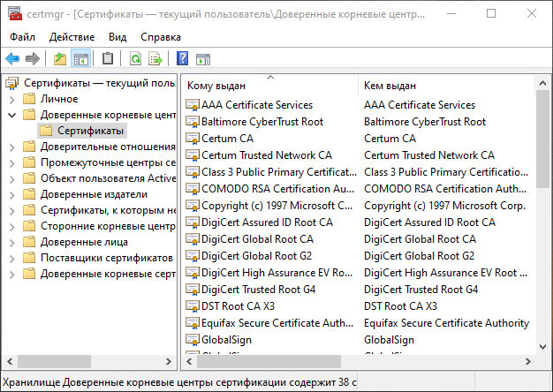Click the tree pane right scroll arrow

169,361
